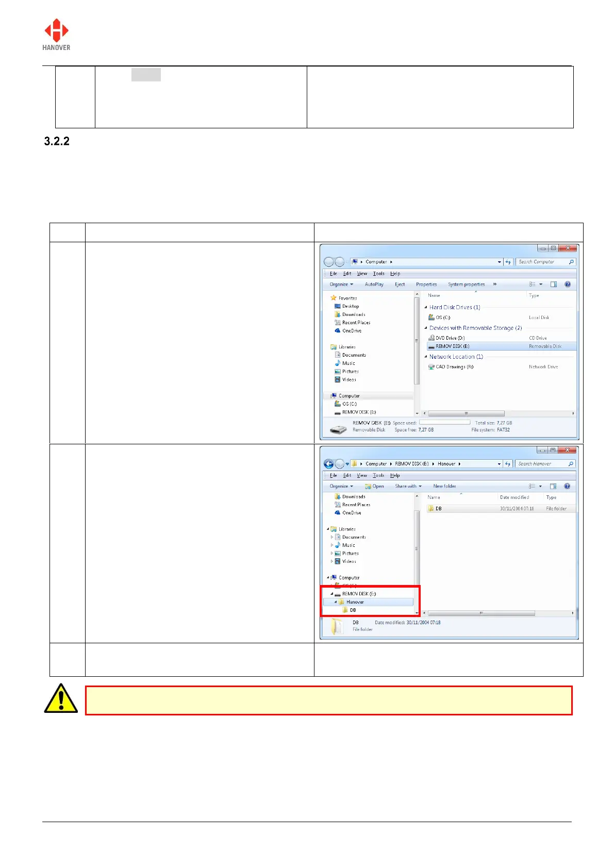Open Videos library in the Computer window
Image resolution: width=614 pixels, height=868 pixels.
point(345,380)
